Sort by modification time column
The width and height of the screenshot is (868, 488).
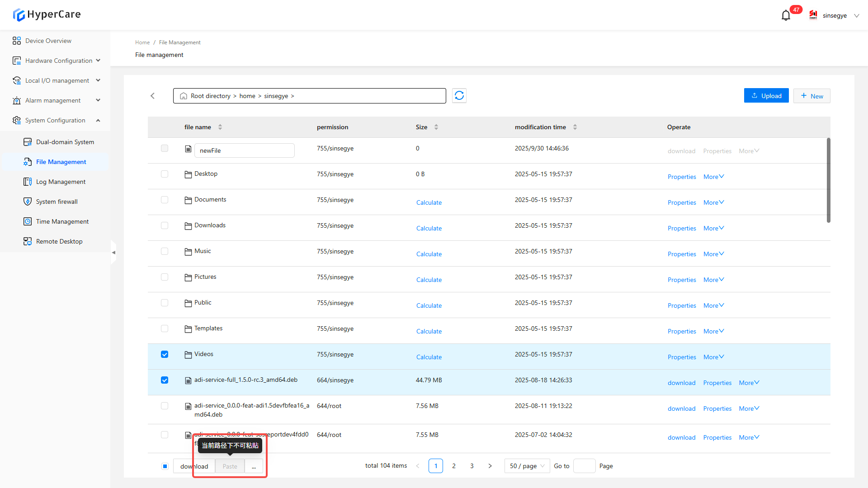(575, 127)
